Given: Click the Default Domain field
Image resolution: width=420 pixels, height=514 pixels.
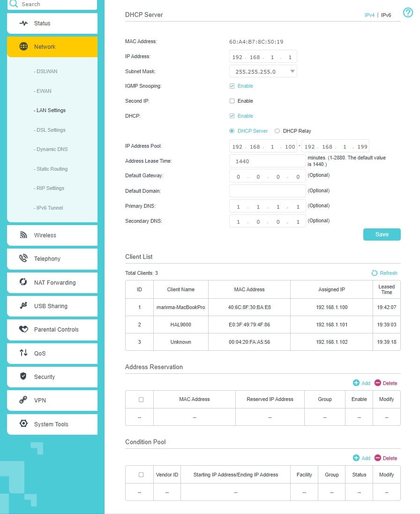Looking at the screenshot, I should [268, 191].
